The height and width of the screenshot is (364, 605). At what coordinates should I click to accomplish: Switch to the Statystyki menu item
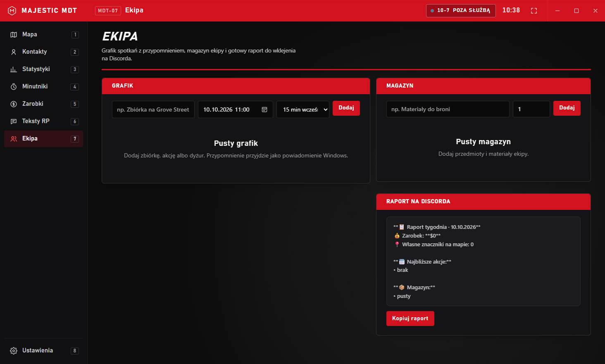click(43, 69)
